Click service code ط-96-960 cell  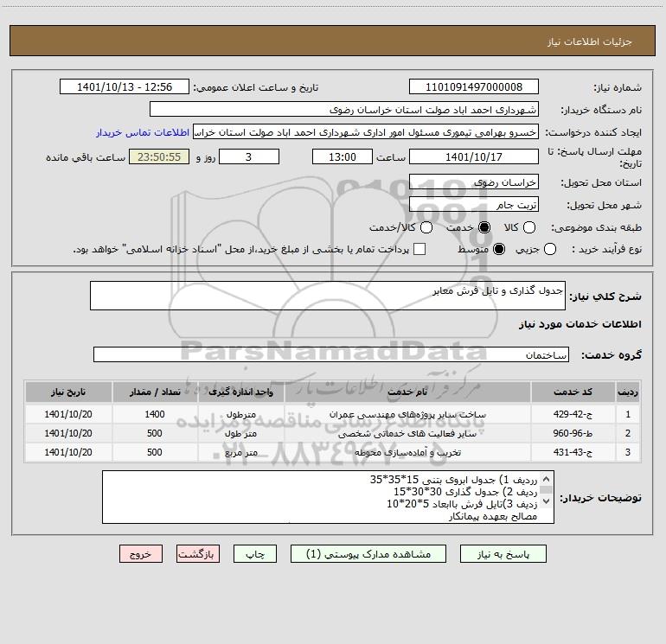click(573, 433)
